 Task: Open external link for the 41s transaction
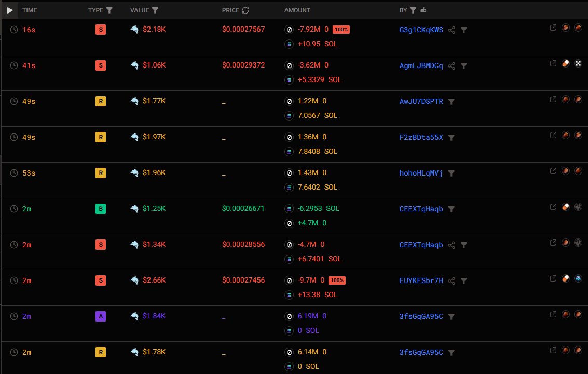click(x=553, y=63)
